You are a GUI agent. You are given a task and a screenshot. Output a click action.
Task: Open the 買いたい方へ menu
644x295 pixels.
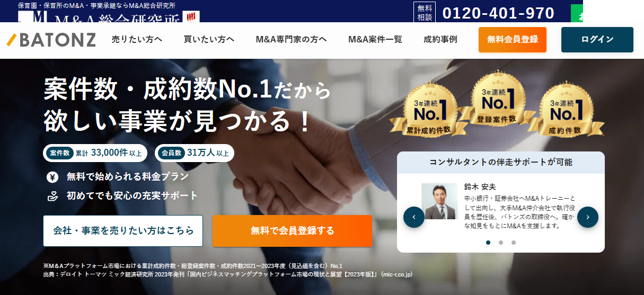[209, 40]
